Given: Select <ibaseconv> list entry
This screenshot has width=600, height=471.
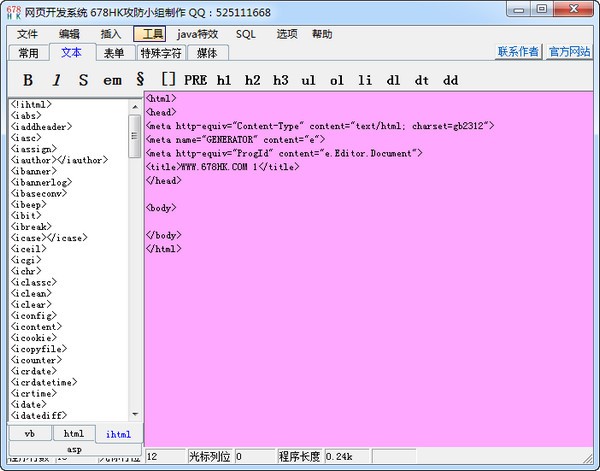Looking at the screenshot, I should pyautogui.click(x=39, y=193).
